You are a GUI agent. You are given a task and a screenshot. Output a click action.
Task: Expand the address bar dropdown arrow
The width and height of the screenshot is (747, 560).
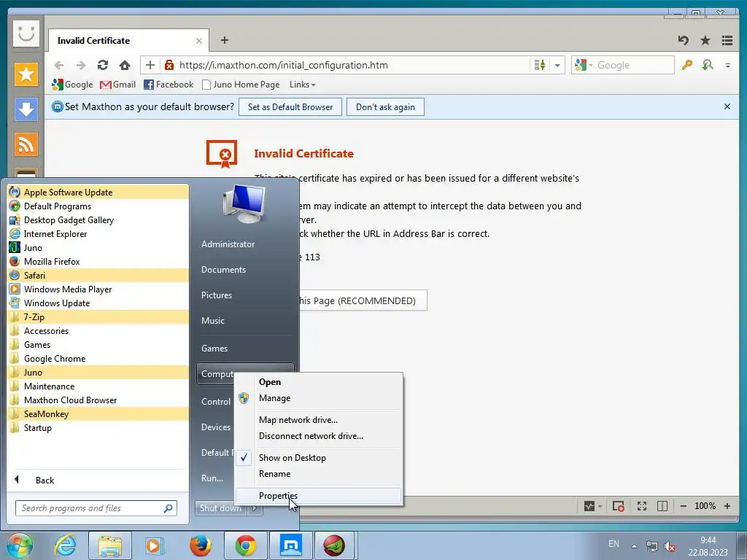pos(557,65)
